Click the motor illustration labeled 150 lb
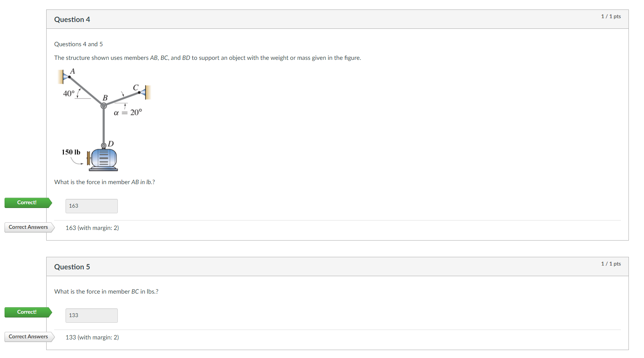Screen dimensions: 644x358 (103, 158)
